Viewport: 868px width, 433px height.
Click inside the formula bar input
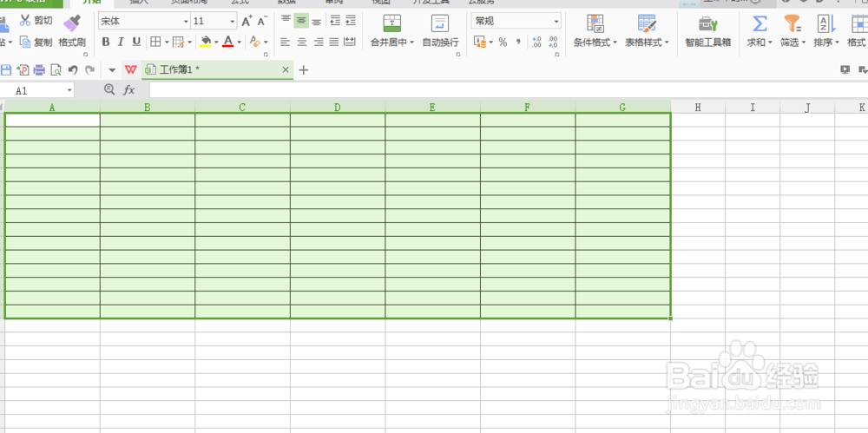point(508,90)
